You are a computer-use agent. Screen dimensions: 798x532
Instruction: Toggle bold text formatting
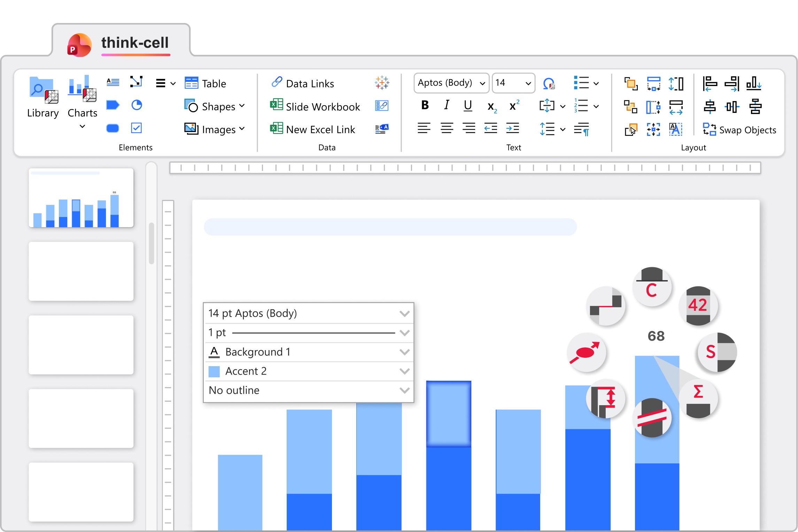click(425, 105)
